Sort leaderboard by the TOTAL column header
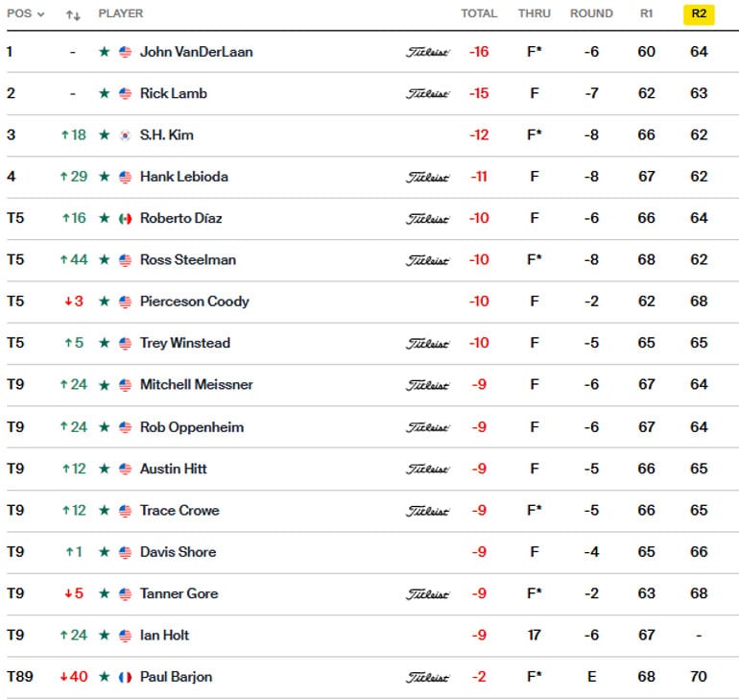 [479, 13]
